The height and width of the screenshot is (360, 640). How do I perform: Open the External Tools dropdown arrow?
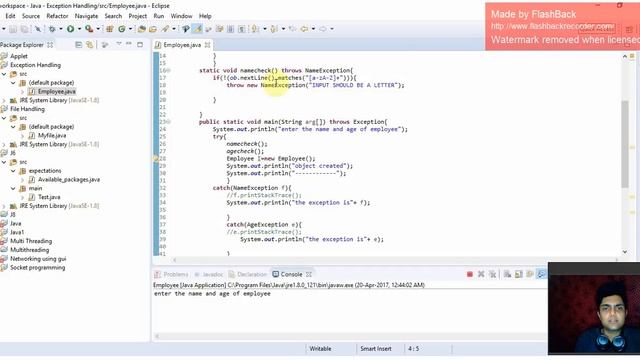coord(98,29)
